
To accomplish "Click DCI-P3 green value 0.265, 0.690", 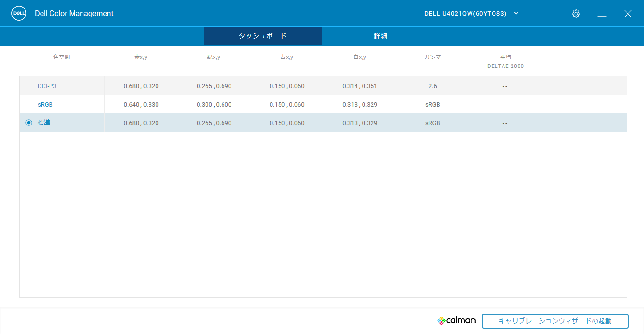I will pos(214,86).
